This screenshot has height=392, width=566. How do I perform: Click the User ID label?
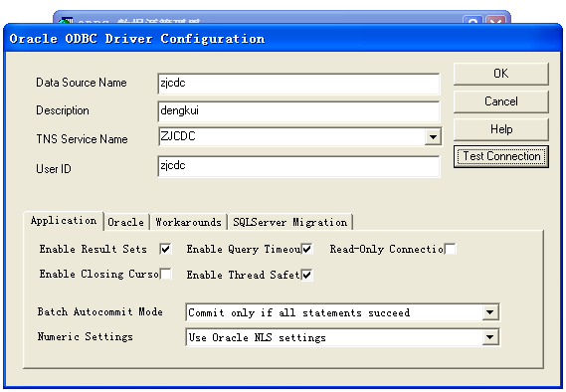(54, 169)
